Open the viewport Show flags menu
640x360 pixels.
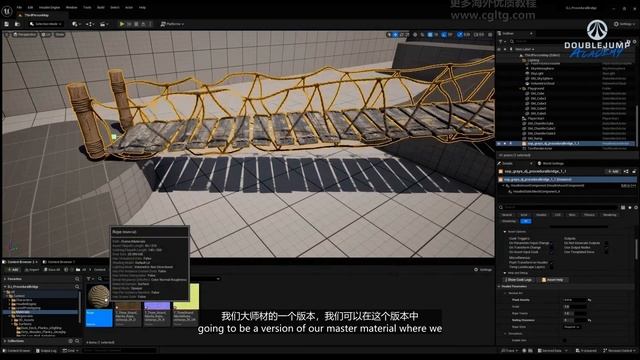point(60,35)
